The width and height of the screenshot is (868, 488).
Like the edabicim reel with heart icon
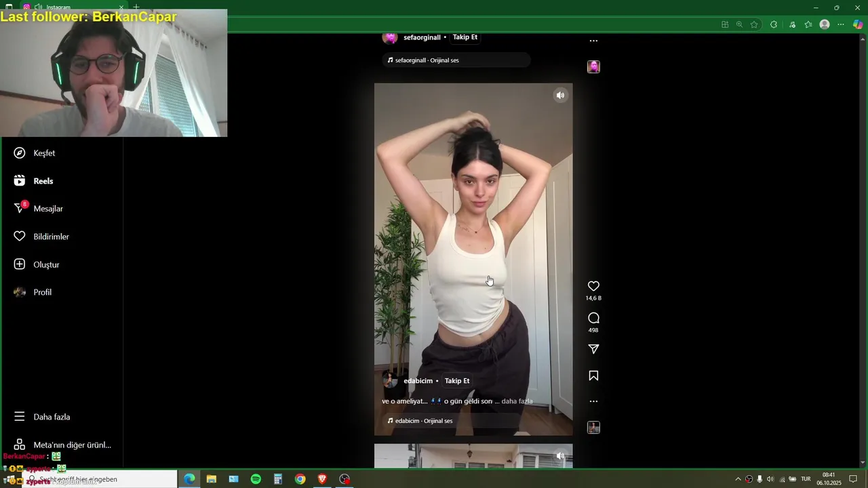pyautogui.click(x=593, y=286)
